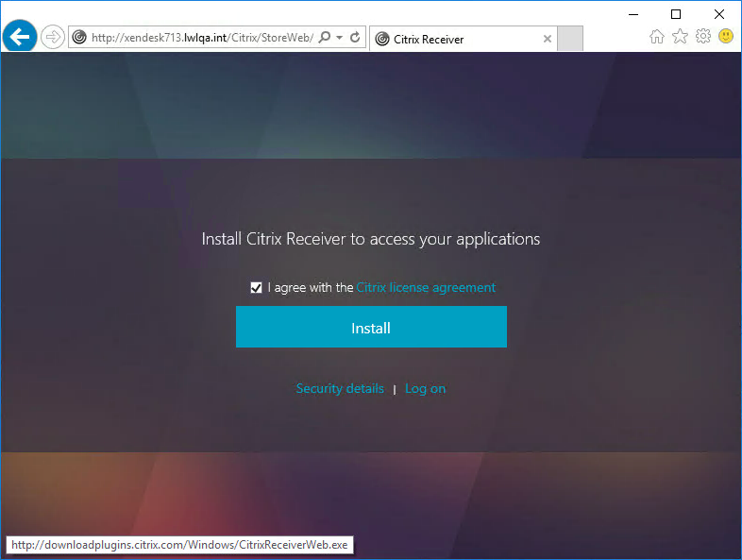This screenshot has height=560, width=742.
Task: Open the Tools gear menu
Action: 702,37
